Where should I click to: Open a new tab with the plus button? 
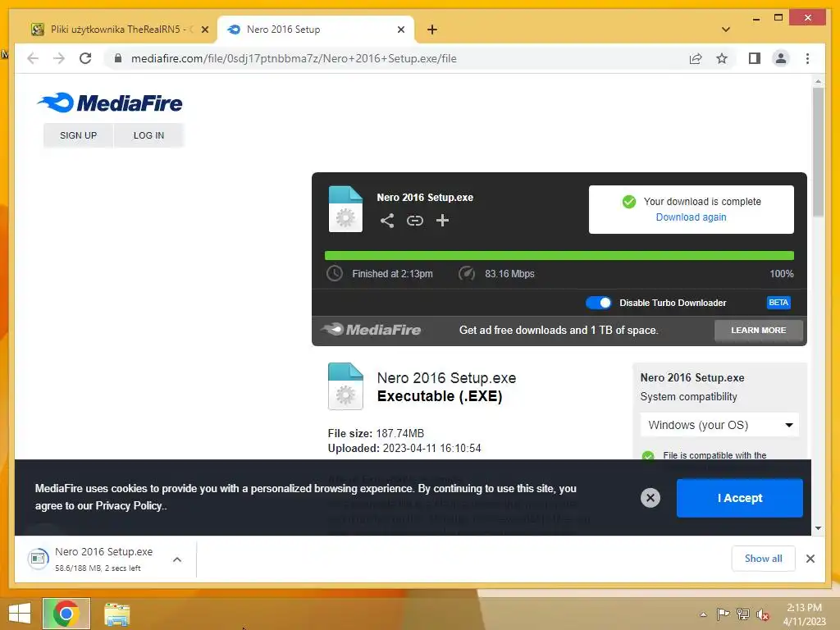click(x=432, y=30)
